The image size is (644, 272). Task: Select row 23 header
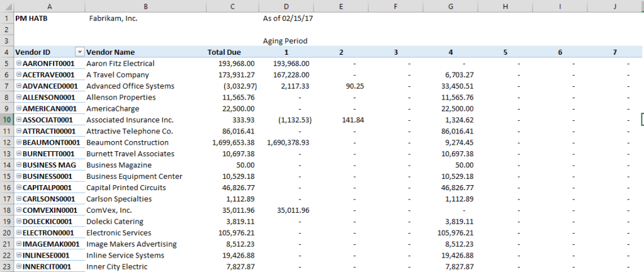(x=7, y=267)
